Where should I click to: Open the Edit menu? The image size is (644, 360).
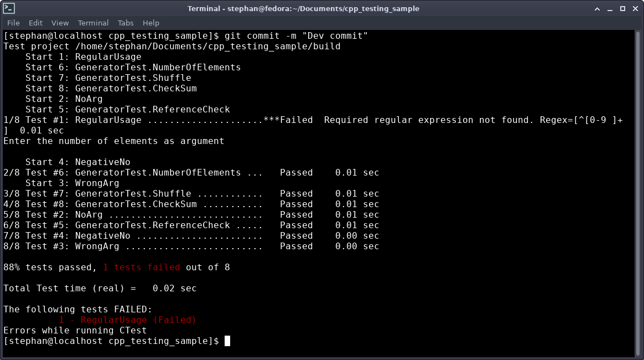35,23
